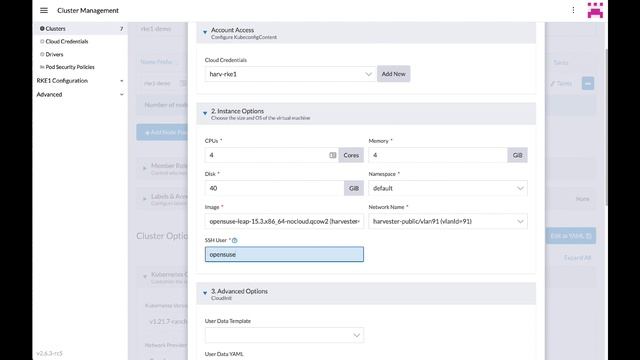Open Drivers in the sidebar

[54, 54]
